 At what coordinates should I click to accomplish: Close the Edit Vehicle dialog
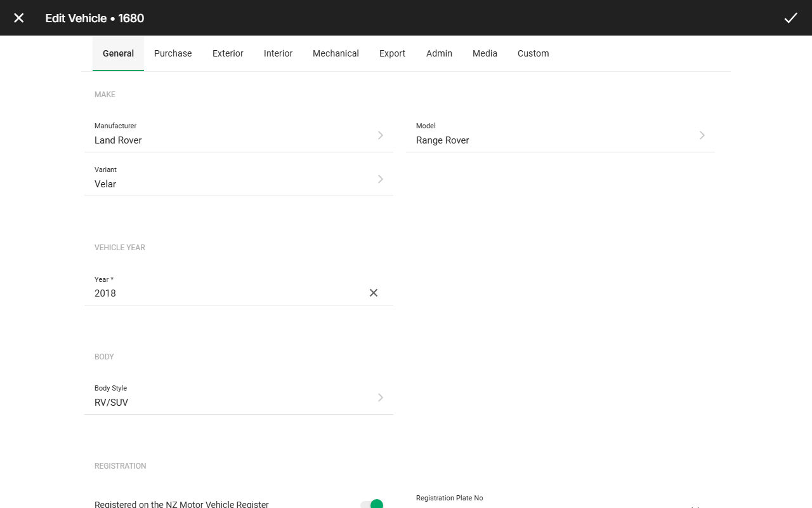click(x=19, y=18)
